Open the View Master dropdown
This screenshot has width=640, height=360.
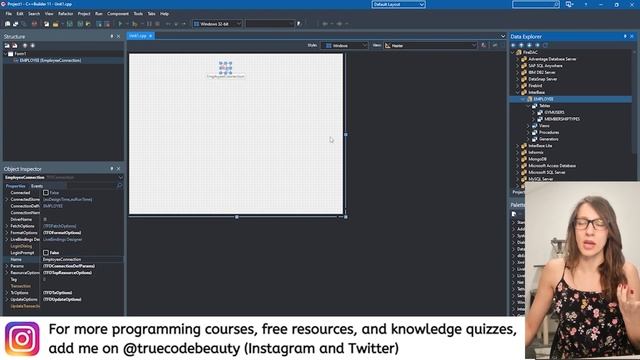[430, 46]
